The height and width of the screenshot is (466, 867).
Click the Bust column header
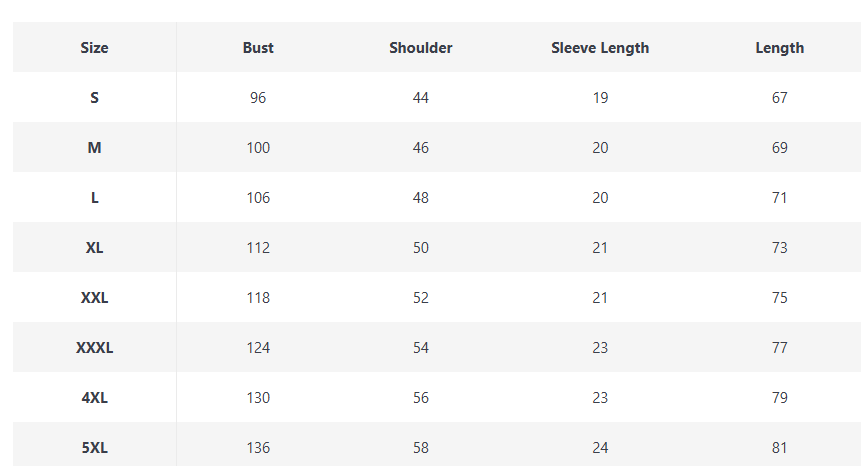pos(258,47)
